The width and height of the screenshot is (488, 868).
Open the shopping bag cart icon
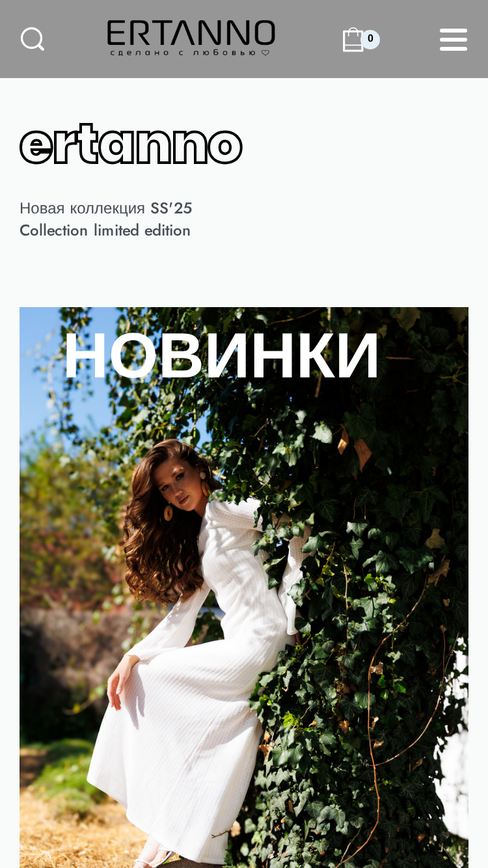click(x=353, y=39)
